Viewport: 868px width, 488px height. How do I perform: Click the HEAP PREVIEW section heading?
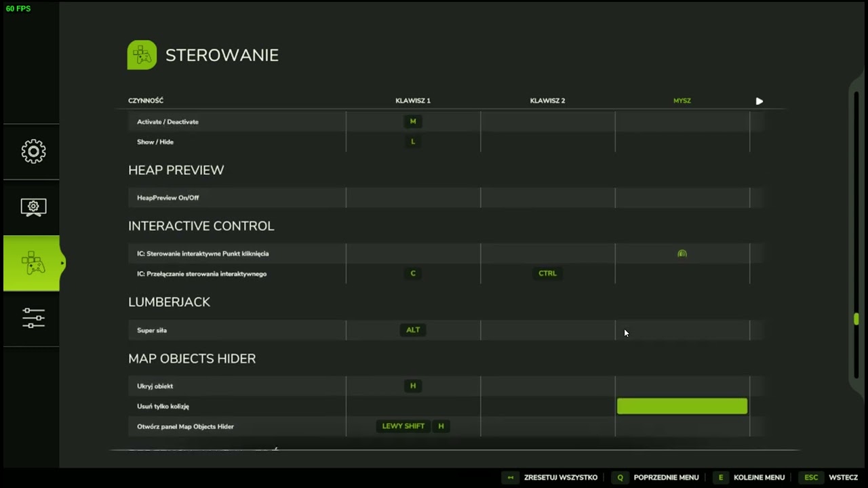[176, 170]
